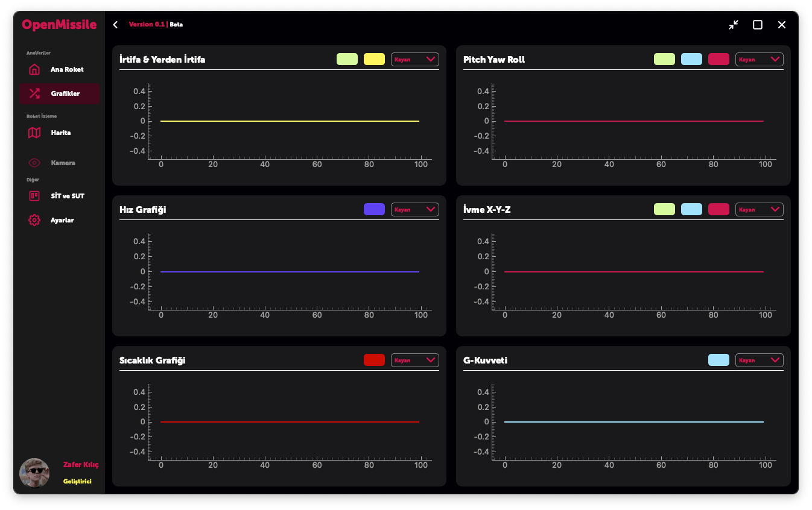Open Ayarlar gear icon

[x=34, y=220]
